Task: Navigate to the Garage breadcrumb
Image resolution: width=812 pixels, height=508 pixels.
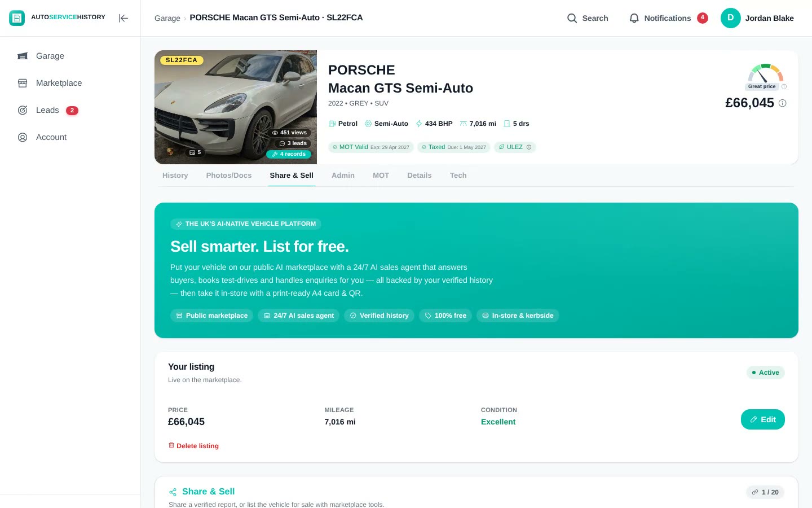Action: pos(167,18)
